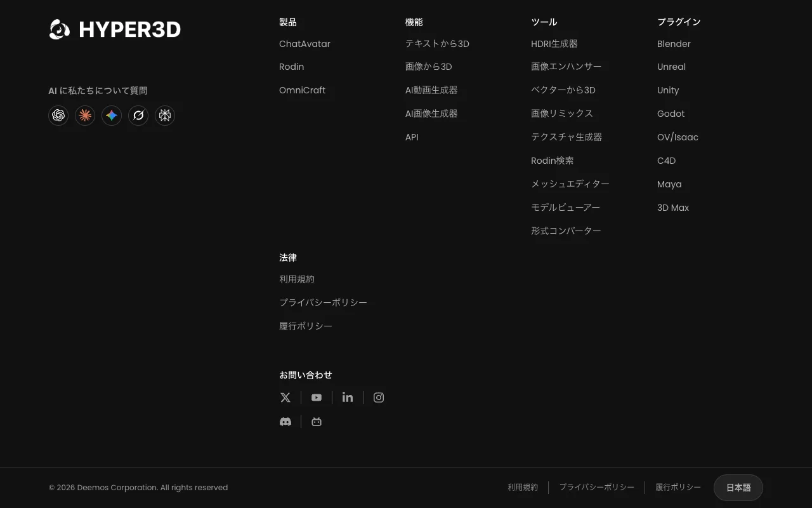Go to Rodin検索
The height and width of the screenshot is (508, 812).
[552, 161]
